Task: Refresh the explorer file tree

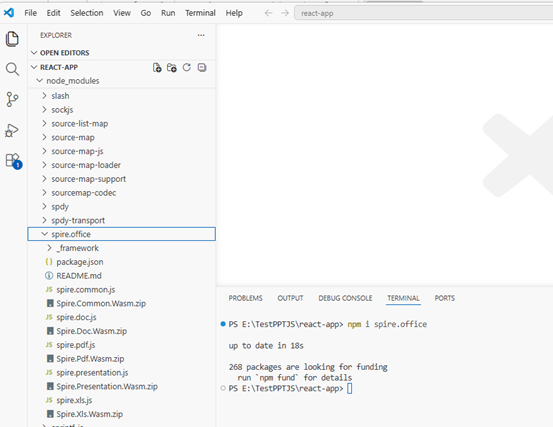Action: (x=187, y=67)
